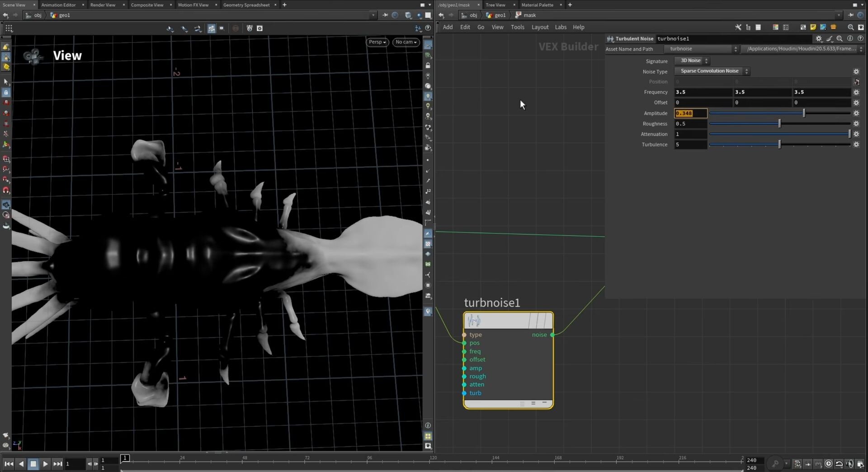Toggle the stop playback button
This screenshot has width=868, height=472.
[33, 464]
